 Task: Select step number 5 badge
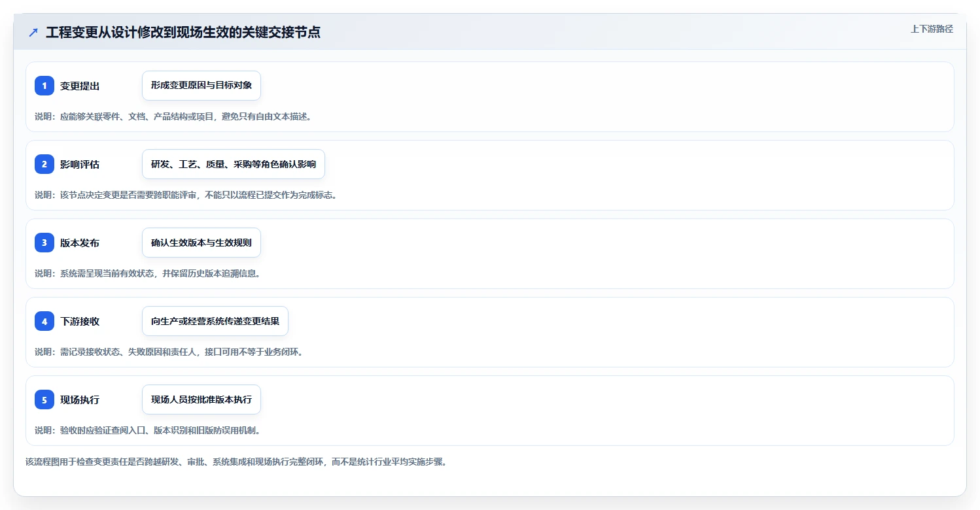coord(44,399)
